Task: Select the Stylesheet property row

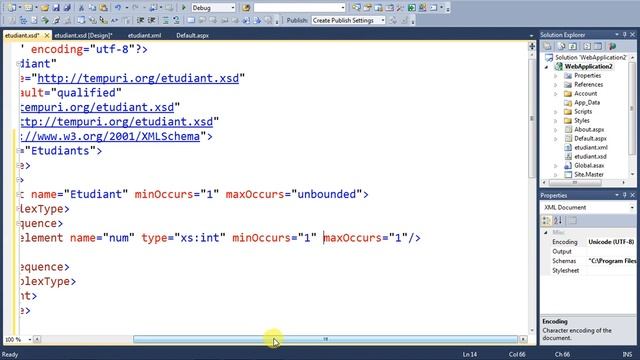Action: point(589,271)
